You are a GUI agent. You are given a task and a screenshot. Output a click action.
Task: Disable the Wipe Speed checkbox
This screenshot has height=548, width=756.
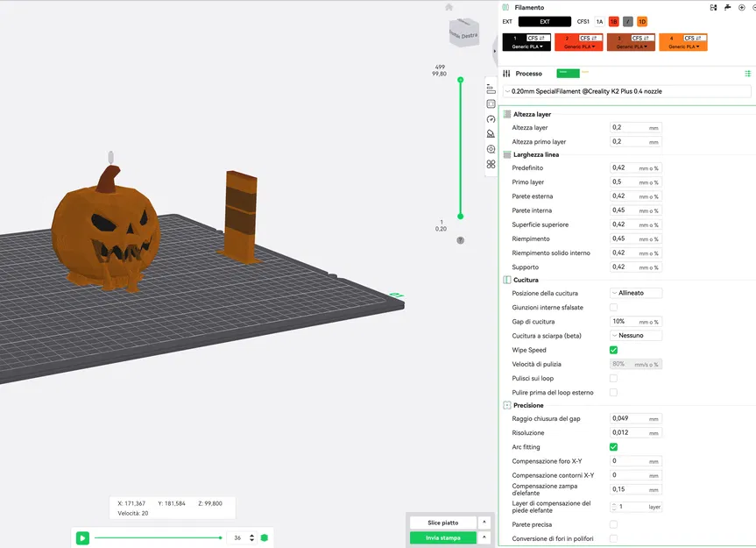[x=613, y=350]
